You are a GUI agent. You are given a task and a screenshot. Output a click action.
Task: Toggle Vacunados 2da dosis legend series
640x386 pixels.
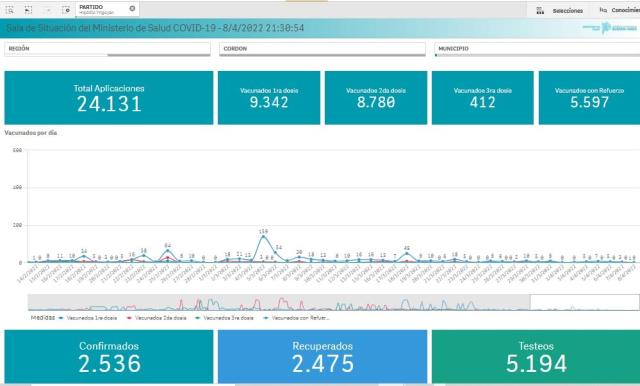[157, 317]
